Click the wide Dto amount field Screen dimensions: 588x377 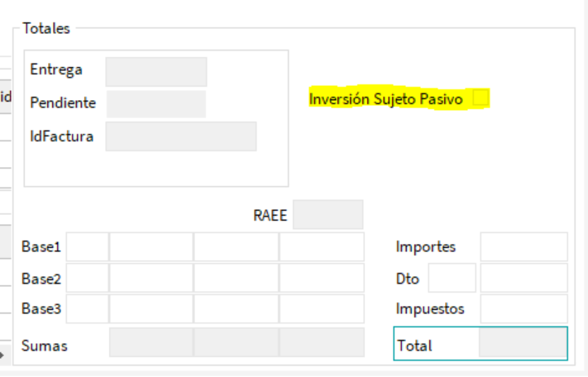coord(523,279)
